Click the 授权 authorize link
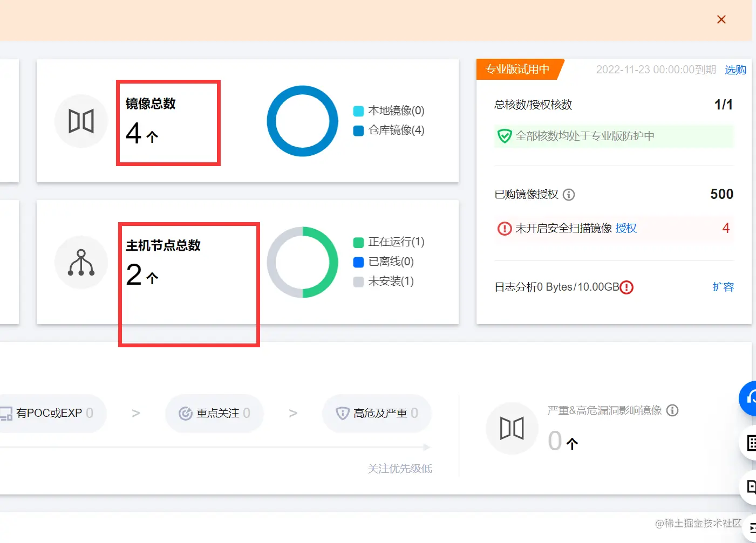The height and width of the screenshot is (543, 756). tap(626, 228)
